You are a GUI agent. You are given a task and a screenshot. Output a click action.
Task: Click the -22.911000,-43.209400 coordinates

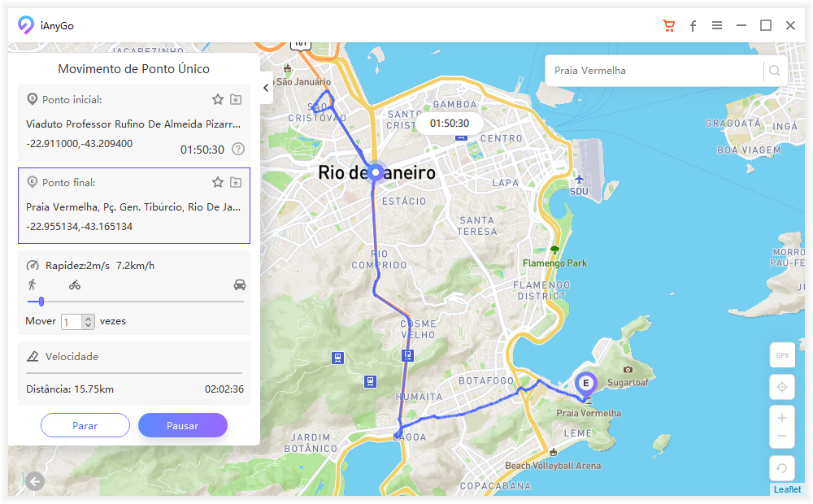point(80,144)
